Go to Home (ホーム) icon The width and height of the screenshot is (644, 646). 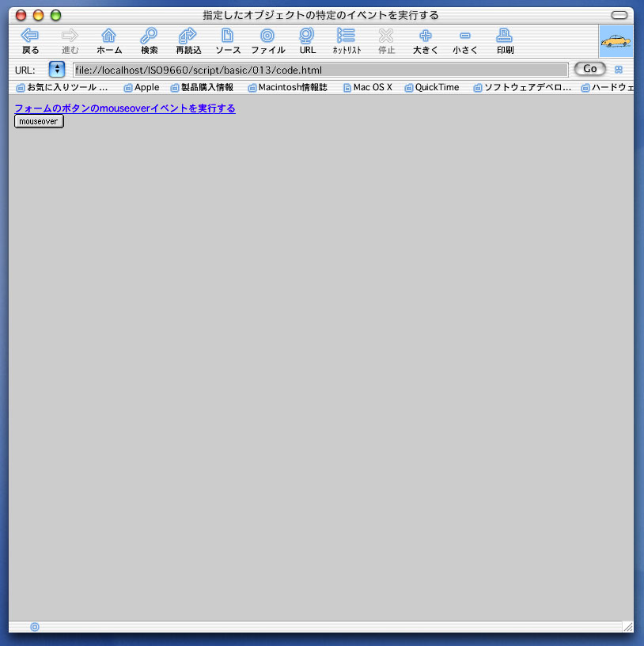point(109,36)
